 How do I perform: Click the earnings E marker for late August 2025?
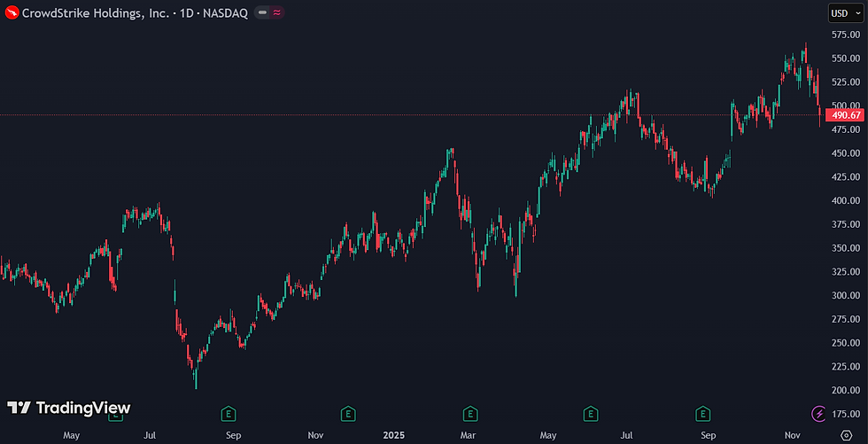[x=703, y=413]
